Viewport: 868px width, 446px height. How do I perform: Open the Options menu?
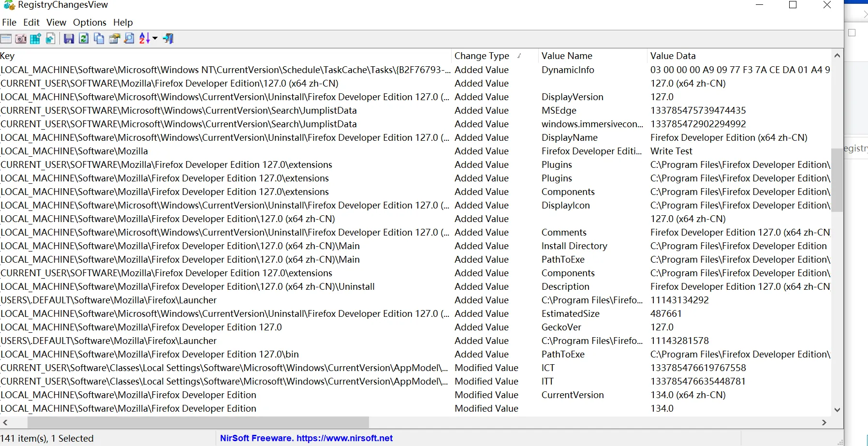tap(89, 22)
